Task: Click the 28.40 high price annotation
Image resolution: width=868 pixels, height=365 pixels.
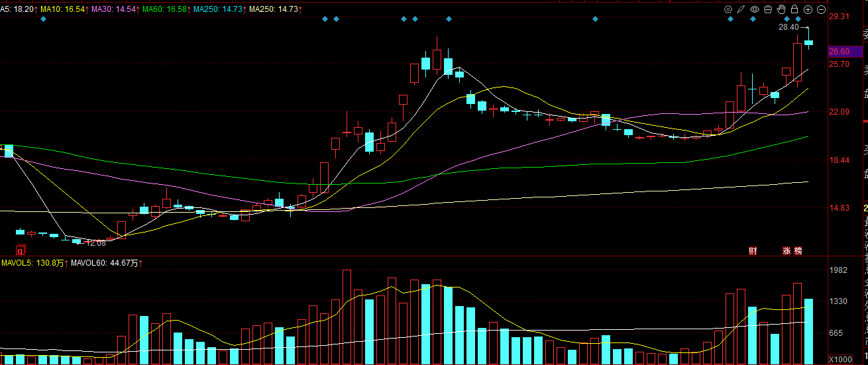Action: [x=788, y=27]
